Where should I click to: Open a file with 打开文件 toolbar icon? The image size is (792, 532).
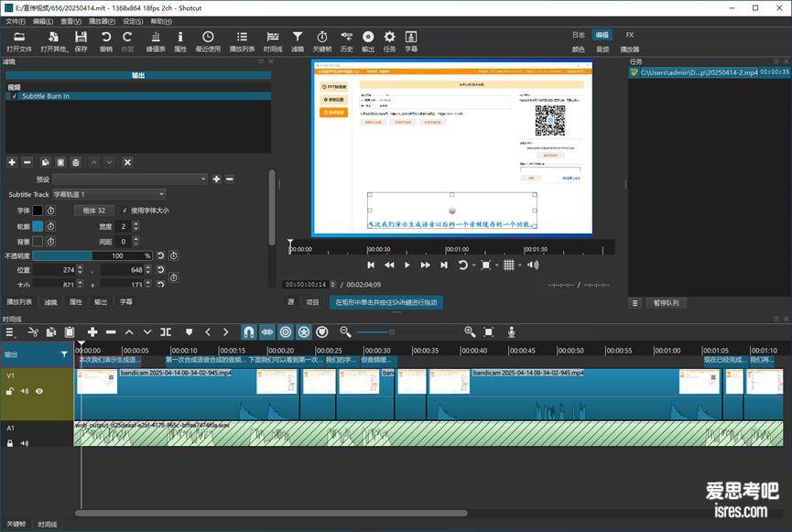[19, 41]
